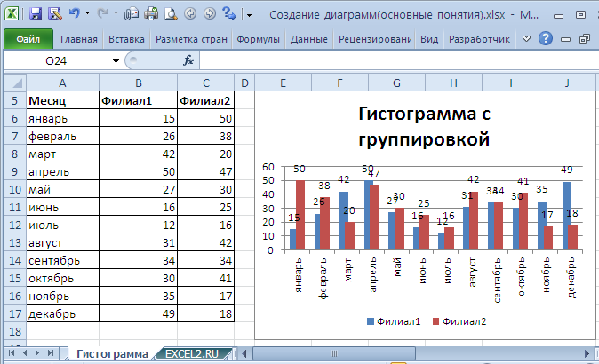Click the Name Box showing O24

pyautogui.click(x=56, y=61)
